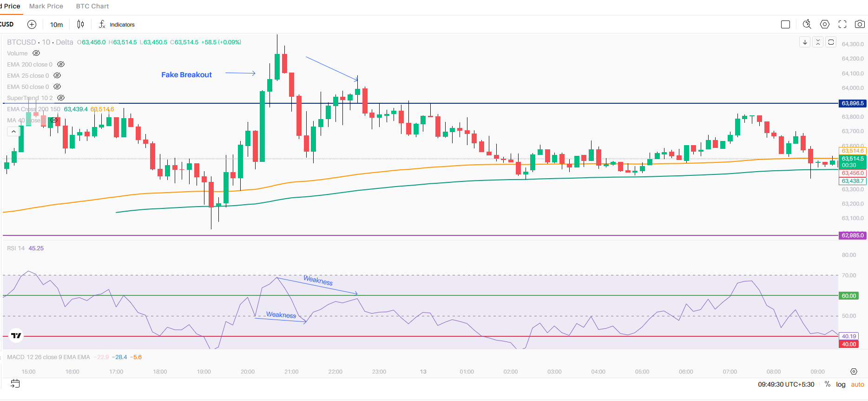Collapse the indicator legend with the chevron
This screenshot has height=401, width=868.
click(x=13, y=132)
